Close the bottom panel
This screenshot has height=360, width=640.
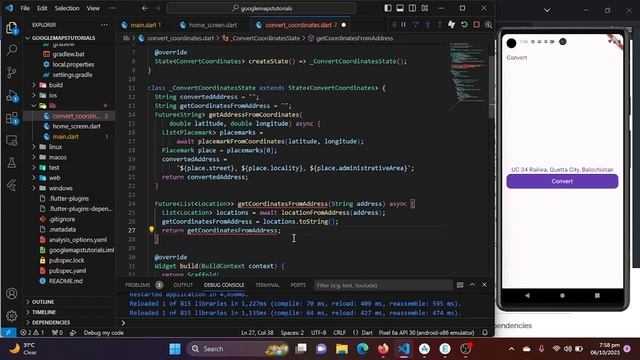(x=484, y=285)
